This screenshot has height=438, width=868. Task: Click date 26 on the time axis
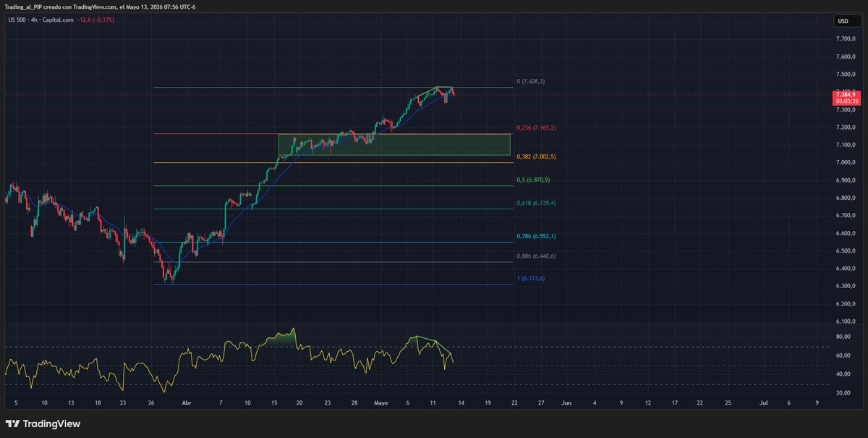point(151,402)
